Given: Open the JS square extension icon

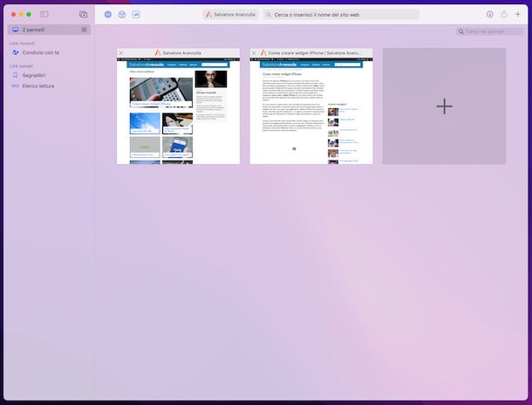Looking at the screenshot, I should [x=136, y=14].
